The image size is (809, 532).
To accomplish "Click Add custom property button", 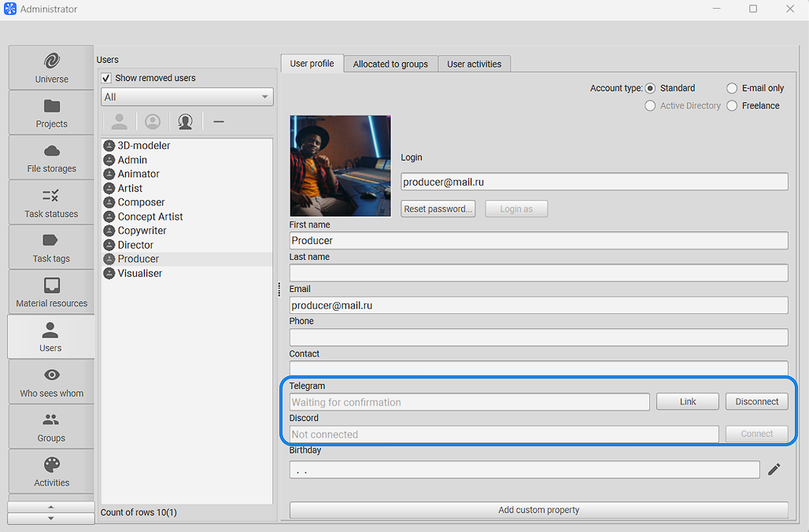I will click(x=538, y=510).
